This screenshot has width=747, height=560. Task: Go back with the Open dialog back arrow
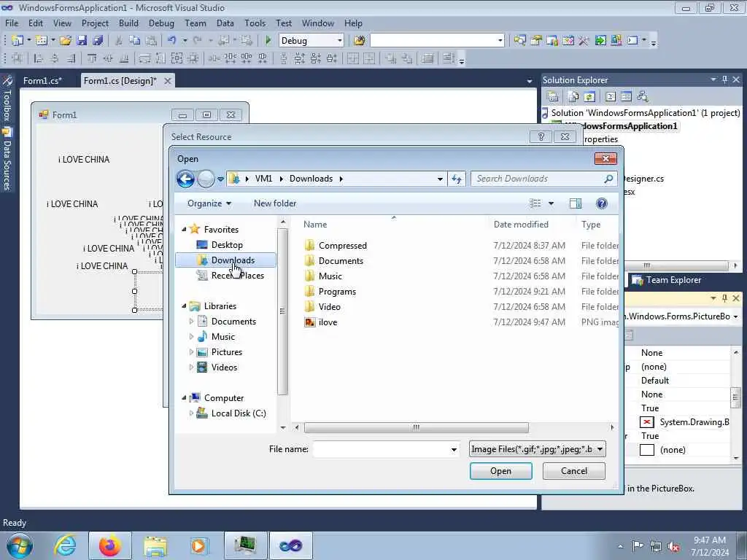185,179
